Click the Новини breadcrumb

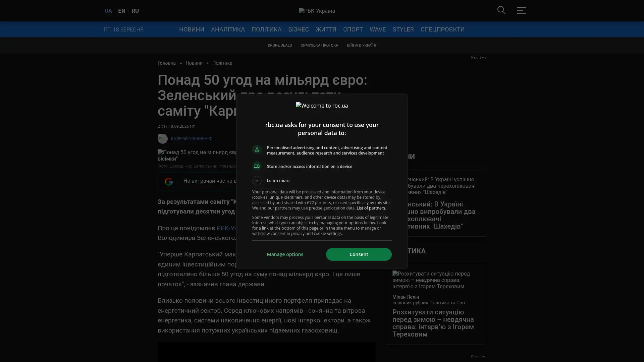pyautogui.click(x=194, y=63)
